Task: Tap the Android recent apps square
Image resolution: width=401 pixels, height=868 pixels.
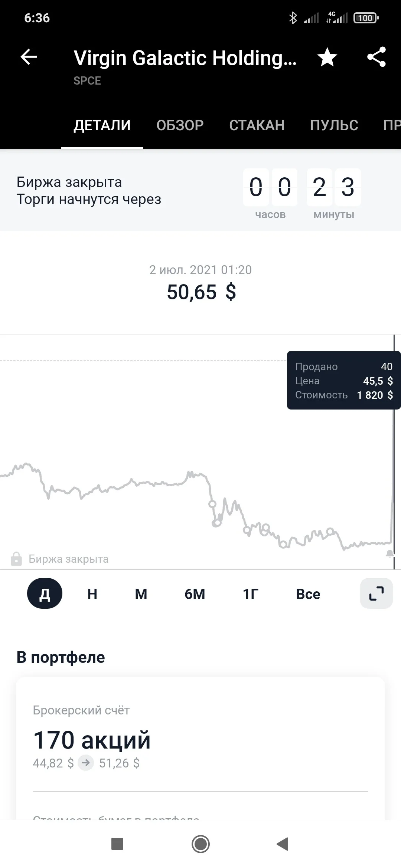Action: coord(117,844)
